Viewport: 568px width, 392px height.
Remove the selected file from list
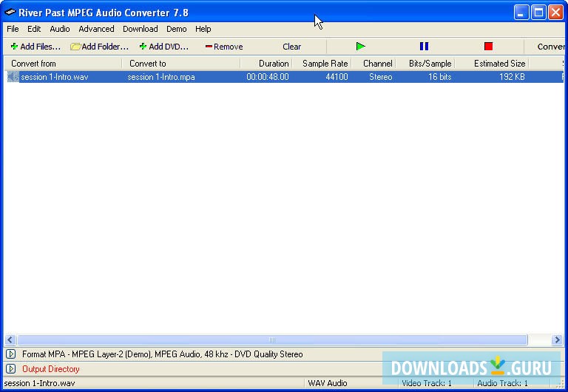tap(224, 47)
